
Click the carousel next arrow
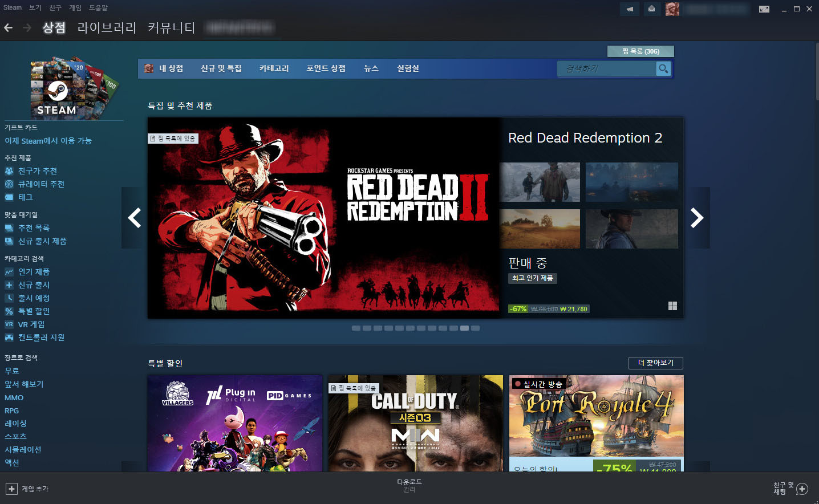pyautogui.click(x=697, y=218)
